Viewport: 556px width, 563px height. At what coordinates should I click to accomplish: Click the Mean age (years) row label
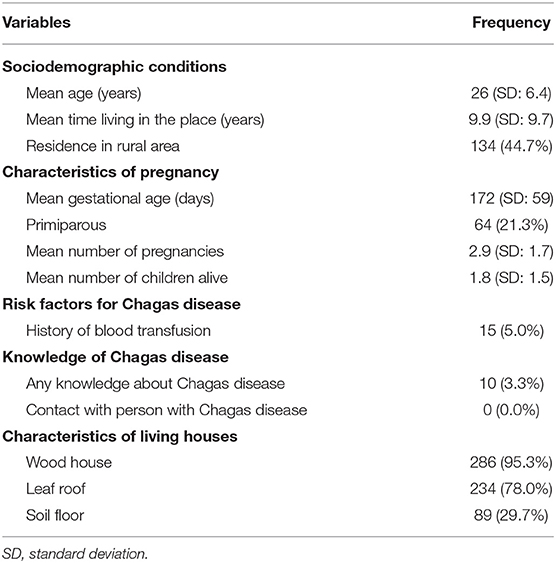(83, 93)
